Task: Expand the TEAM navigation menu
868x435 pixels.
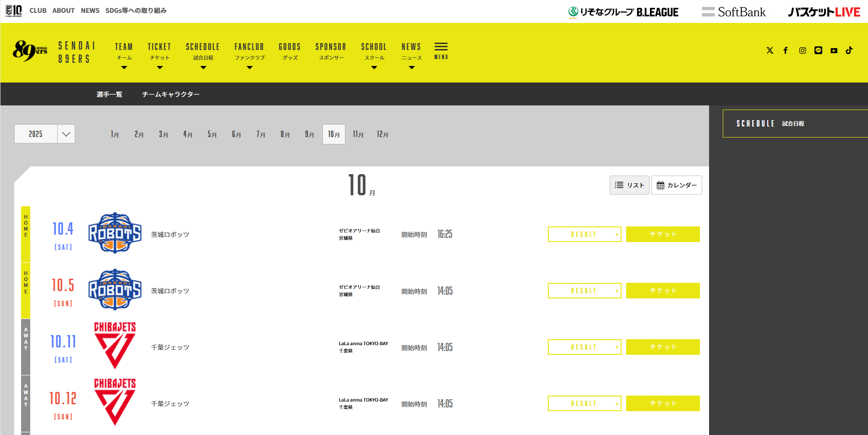Action: coord(124,52)
